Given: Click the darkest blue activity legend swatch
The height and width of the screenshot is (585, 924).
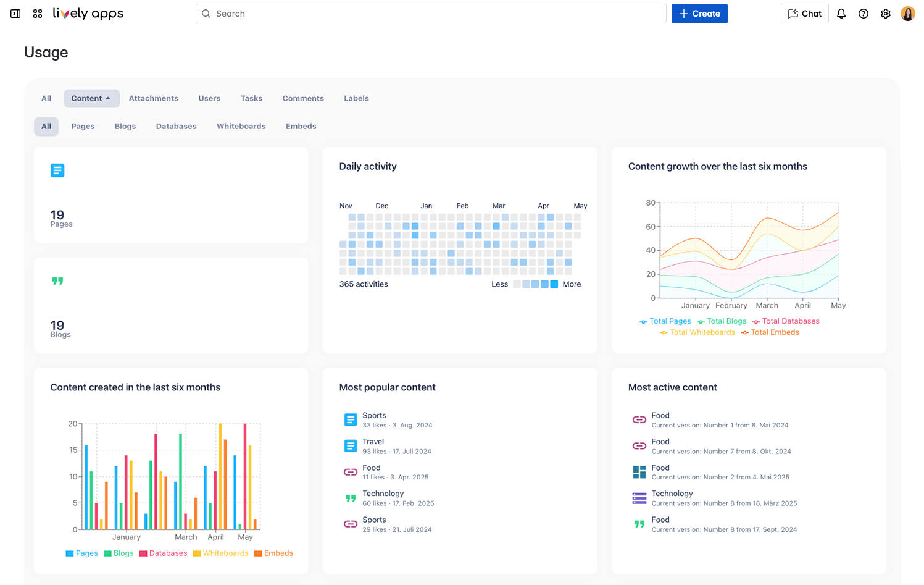Looking at the screenshot, I should pos(554,284).
